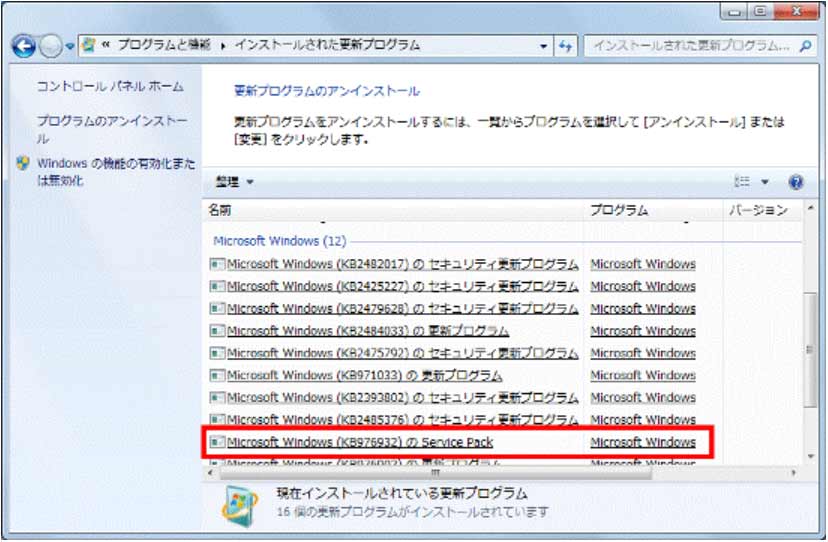This screenshot has height=542, width=828.
Task: Click the Control Panel icon in address bar
Action: tap(89, 45)
